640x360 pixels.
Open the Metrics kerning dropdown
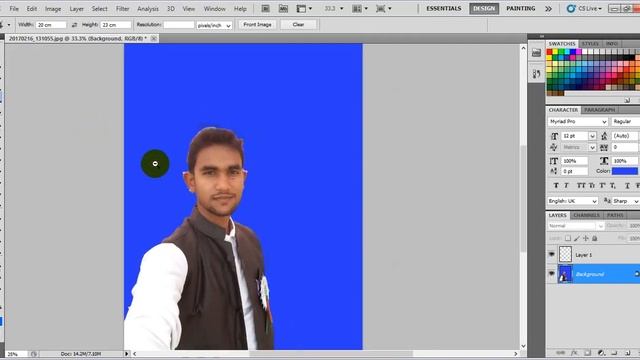(x=592, y=147)
